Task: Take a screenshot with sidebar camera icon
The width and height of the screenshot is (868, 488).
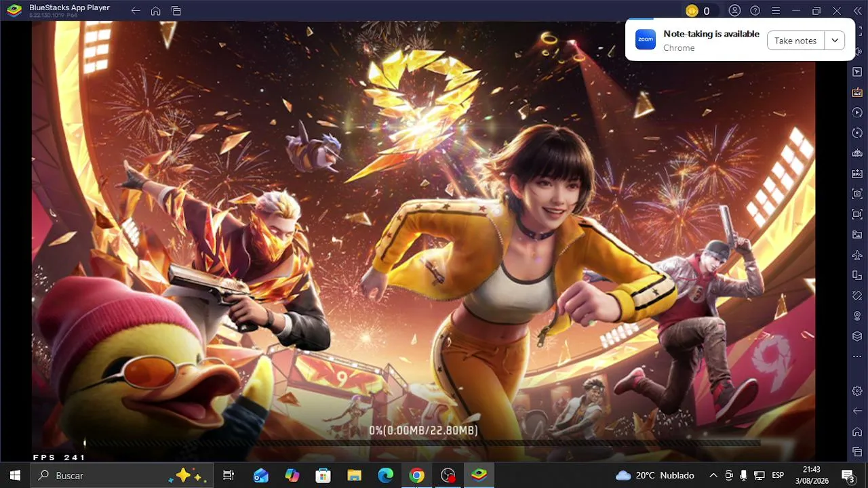Action: point(857,194)
